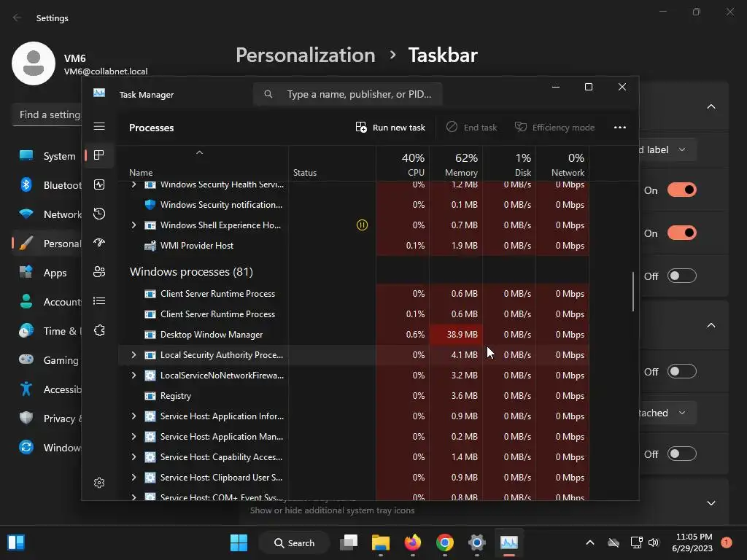Open taskbar clock showing 11:05 PM

point(692,542)
